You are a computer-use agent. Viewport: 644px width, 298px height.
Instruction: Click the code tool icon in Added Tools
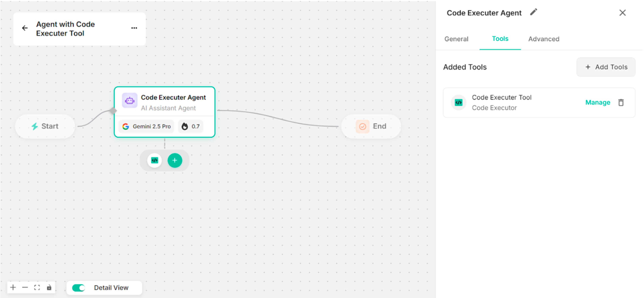click(x=458, y=102)
